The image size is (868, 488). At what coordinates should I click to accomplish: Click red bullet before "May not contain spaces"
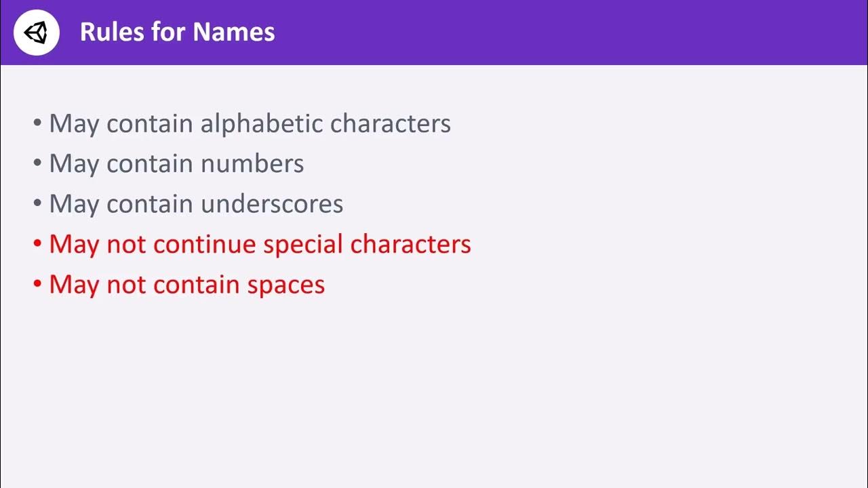pos(37,285)
